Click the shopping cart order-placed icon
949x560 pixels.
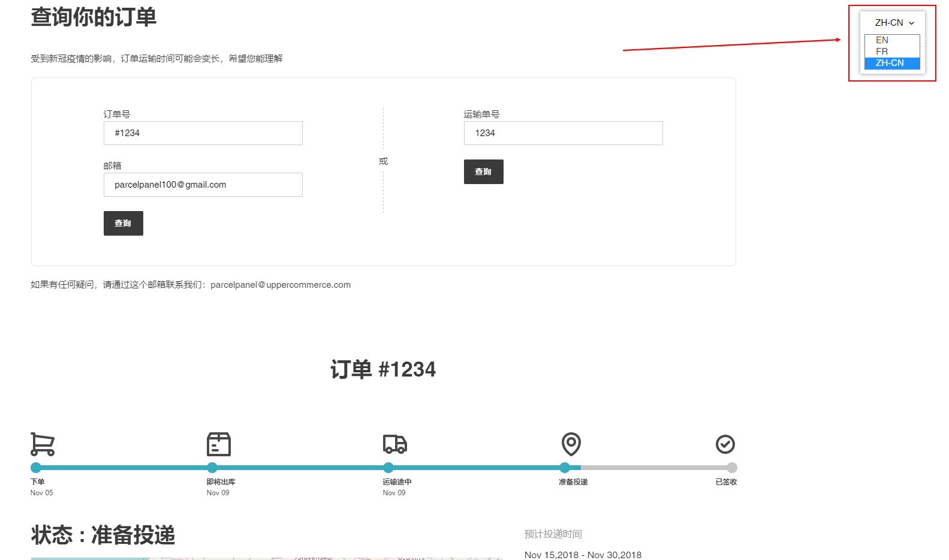pos(43,444)
